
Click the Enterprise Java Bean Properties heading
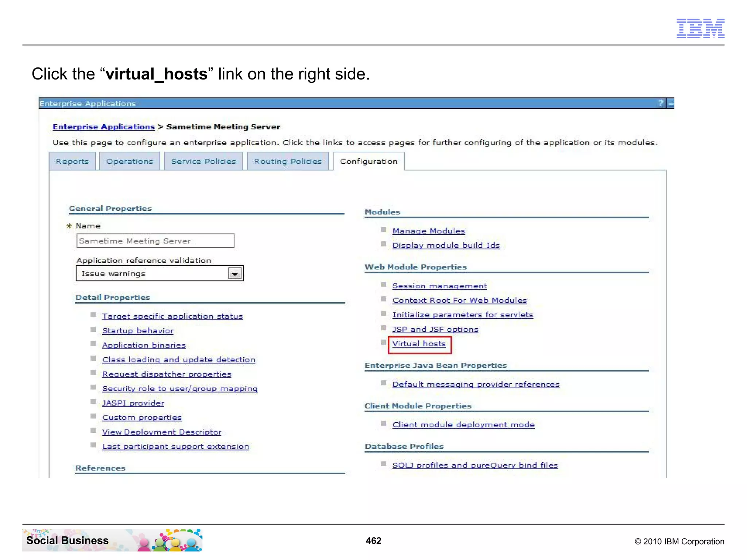pos(436,365)
